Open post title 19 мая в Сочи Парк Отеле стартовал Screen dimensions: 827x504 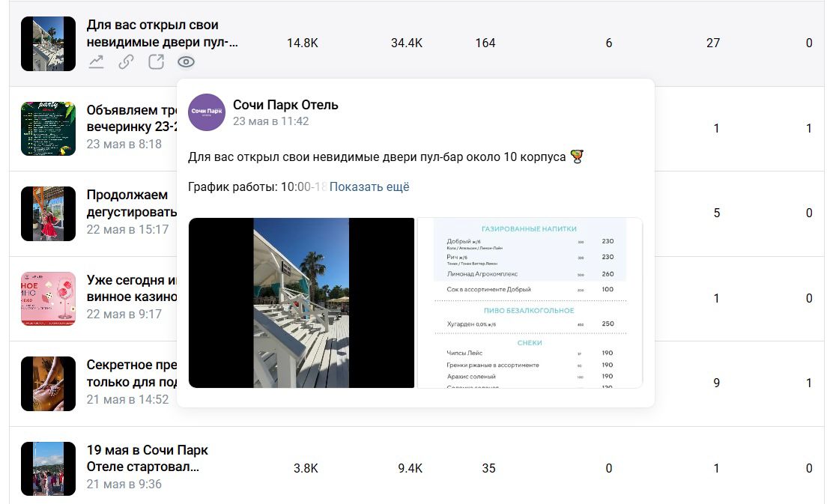[147, 458]
